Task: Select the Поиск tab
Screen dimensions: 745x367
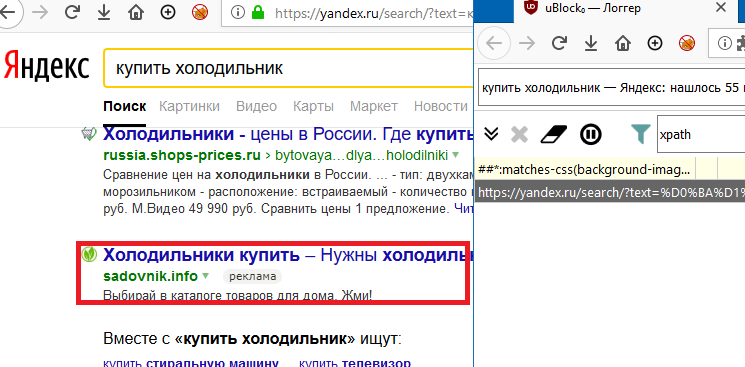Action: point(124,106)
